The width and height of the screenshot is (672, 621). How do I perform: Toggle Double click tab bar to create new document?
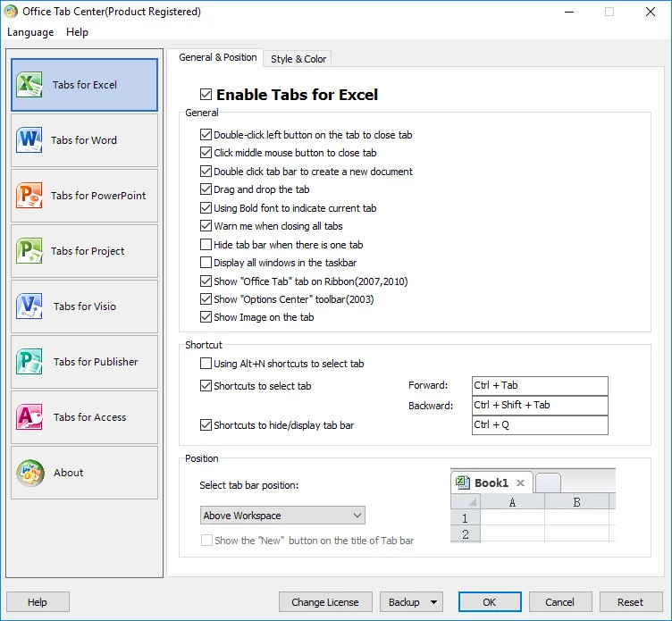tap(206, 171)
